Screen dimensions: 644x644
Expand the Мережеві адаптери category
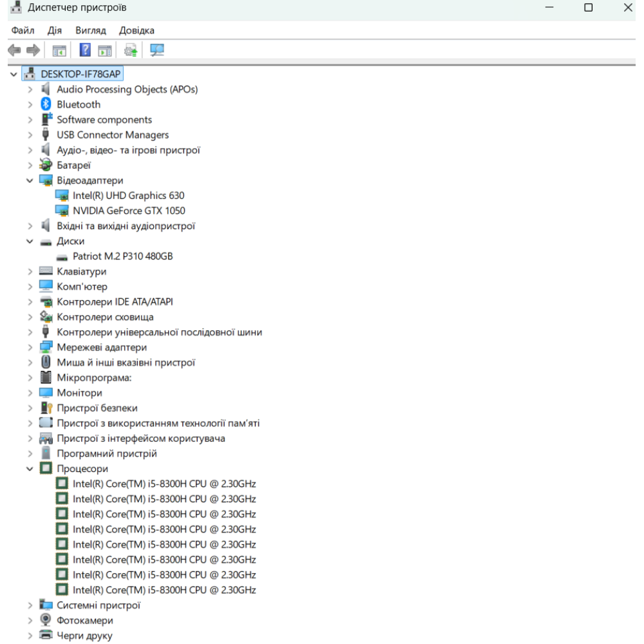tap(30, 347)
